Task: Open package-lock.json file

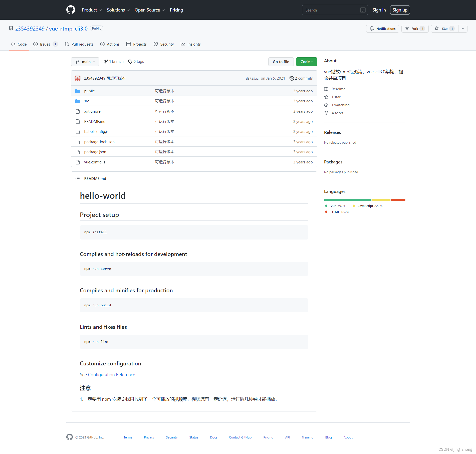Action: coord(99,142)
